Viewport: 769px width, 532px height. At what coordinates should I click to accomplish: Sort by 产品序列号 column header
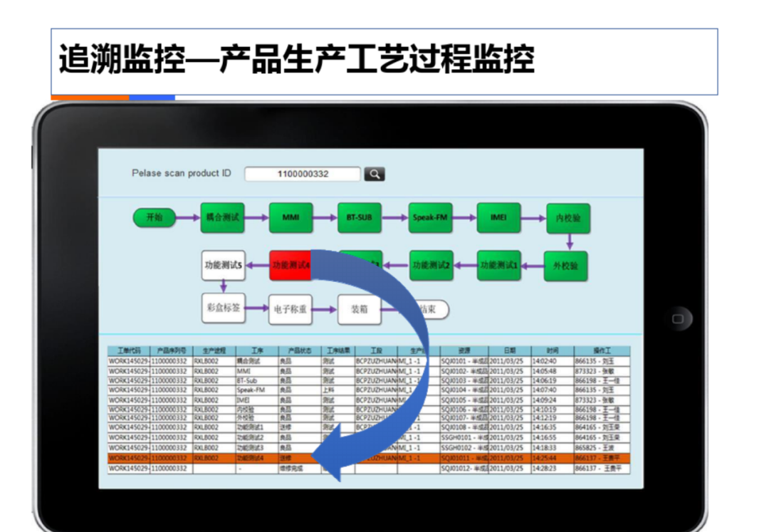click(171, 350)
